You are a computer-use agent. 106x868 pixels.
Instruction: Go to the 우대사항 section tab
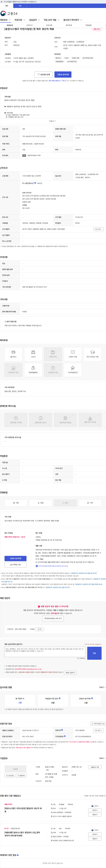tap(49, 25)
